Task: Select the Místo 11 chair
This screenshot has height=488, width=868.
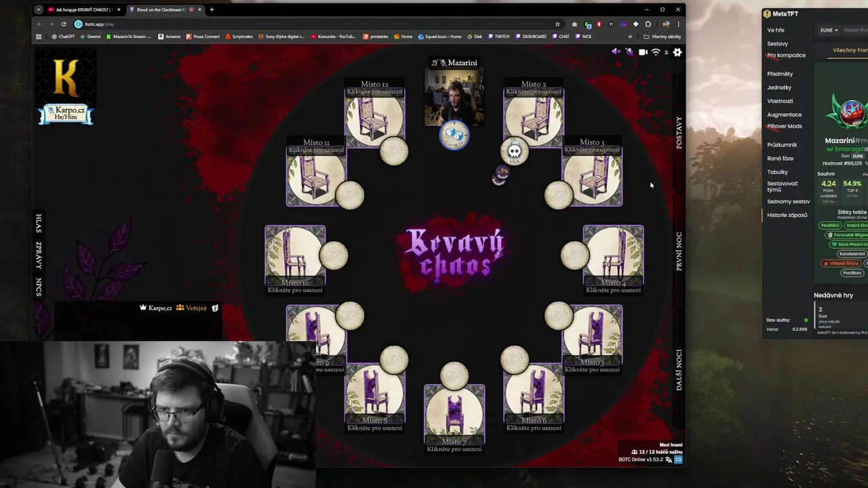Action: 317,175
